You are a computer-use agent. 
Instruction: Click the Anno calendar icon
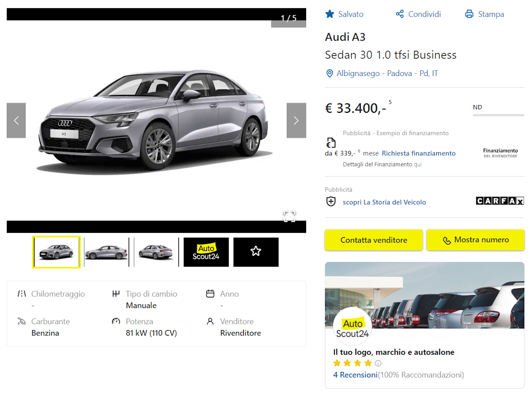(x=210, y=293)
